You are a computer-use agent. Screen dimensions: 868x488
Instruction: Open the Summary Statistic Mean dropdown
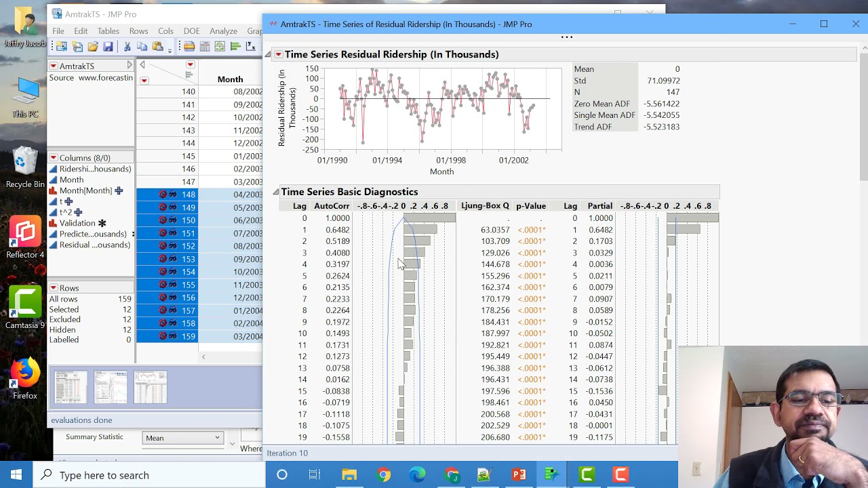pos(183,438)
